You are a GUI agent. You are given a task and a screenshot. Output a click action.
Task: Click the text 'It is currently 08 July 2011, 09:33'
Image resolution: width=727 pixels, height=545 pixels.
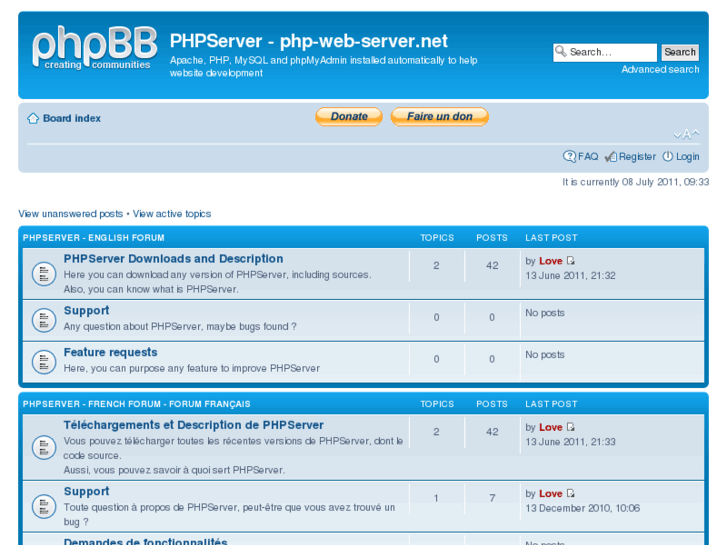point(636,182)
